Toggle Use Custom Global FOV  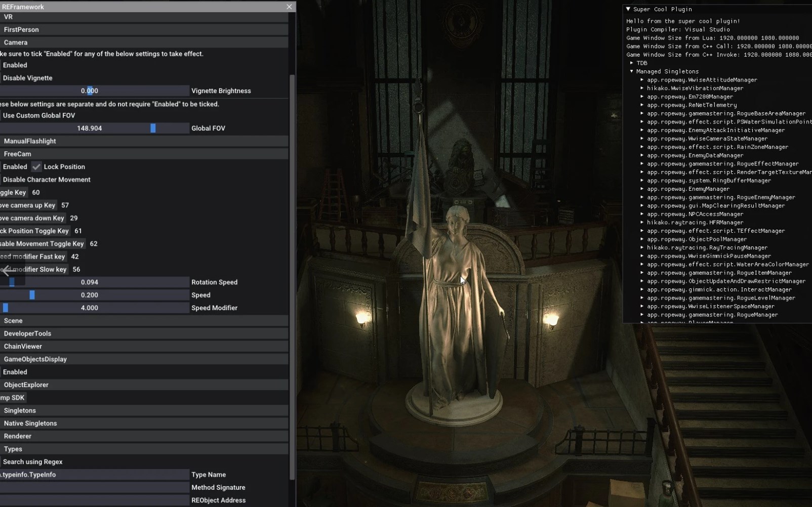coord(38,115)
